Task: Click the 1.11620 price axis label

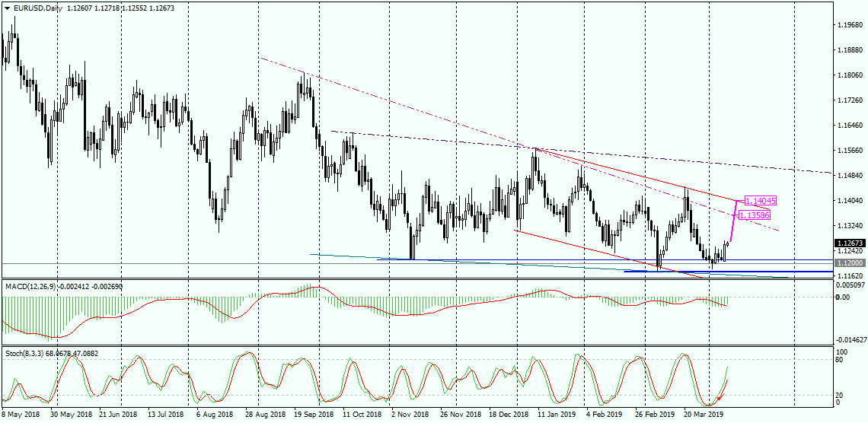Action: [851, 275]
